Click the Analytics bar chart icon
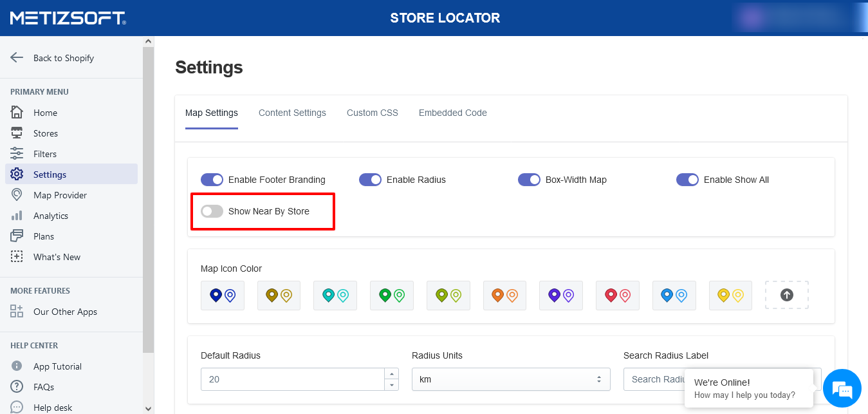Screen dimensions: 868x414 (17, 216)
